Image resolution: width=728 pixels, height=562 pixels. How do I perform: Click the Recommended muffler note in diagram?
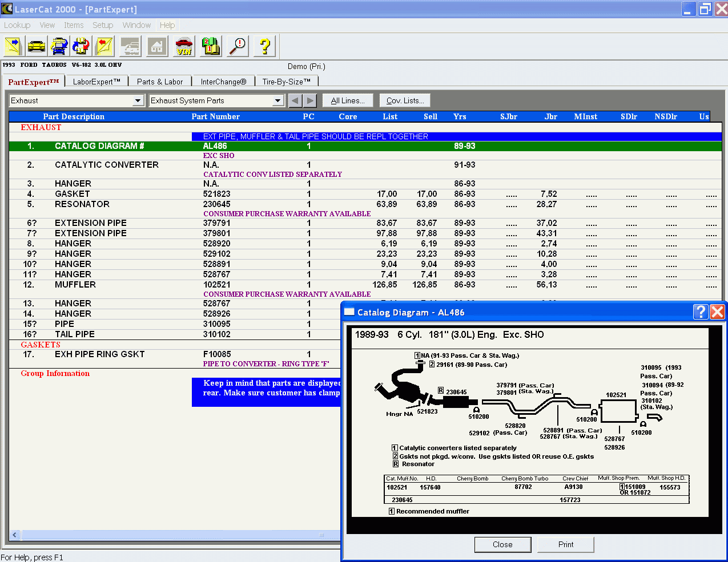429,511
